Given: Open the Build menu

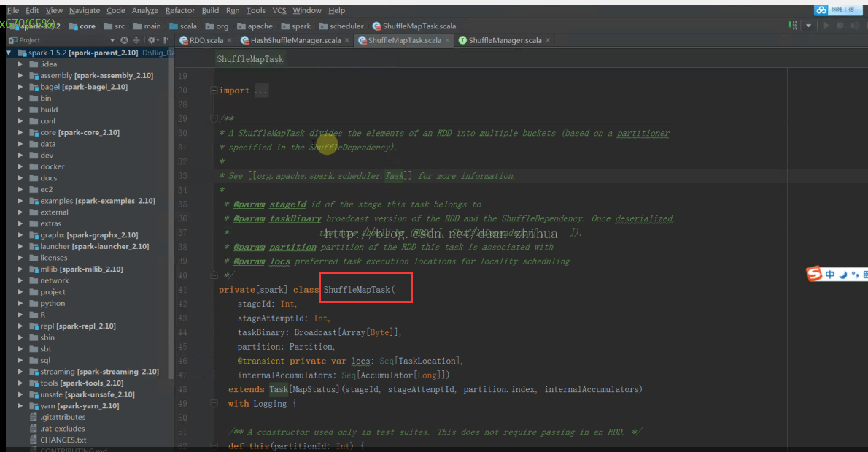Looking at the screenshot, I should (x=210, y=10).
